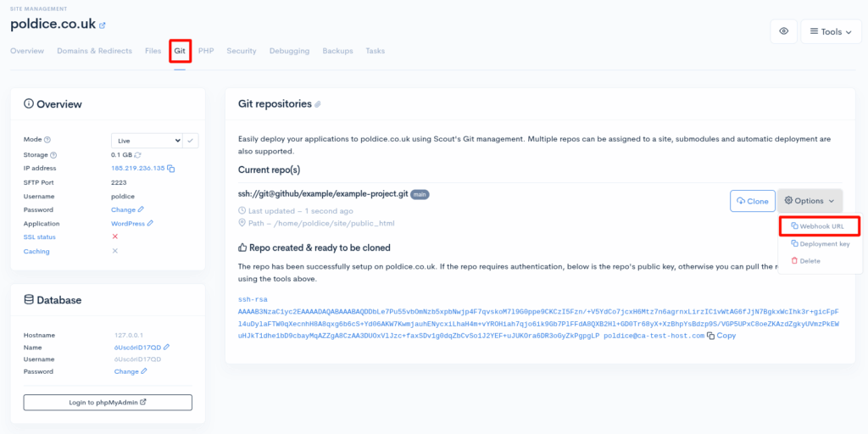
Task: Expand the Mode select set to Live
Action: [147, 140]
